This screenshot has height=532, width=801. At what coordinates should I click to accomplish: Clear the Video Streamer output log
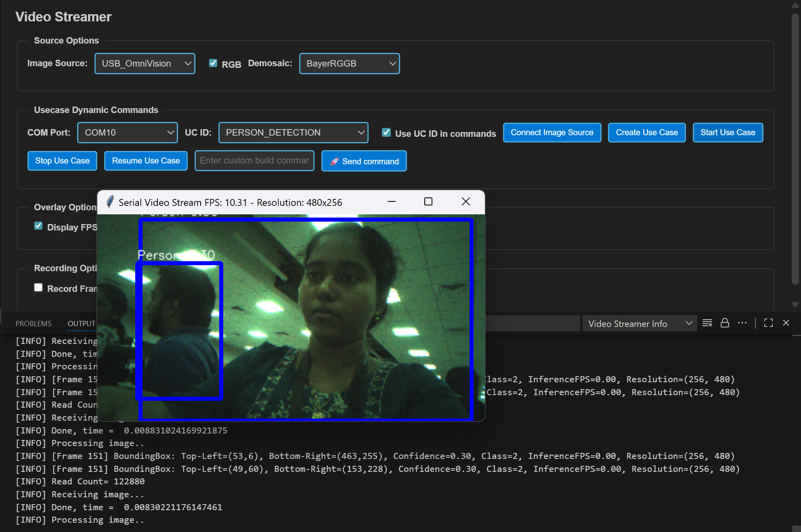tap(707, 323)
